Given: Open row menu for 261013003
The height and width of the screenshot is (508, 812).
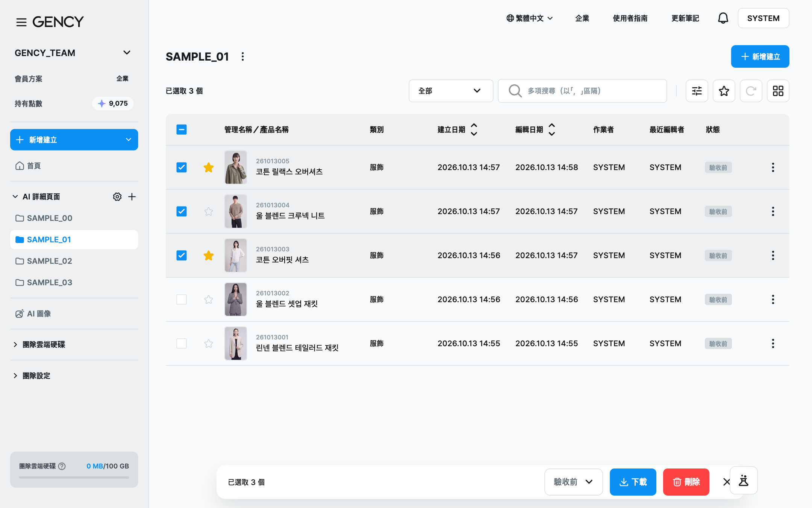Looking at the screenshot, I should pyautogui.click(x=773, y=256).
